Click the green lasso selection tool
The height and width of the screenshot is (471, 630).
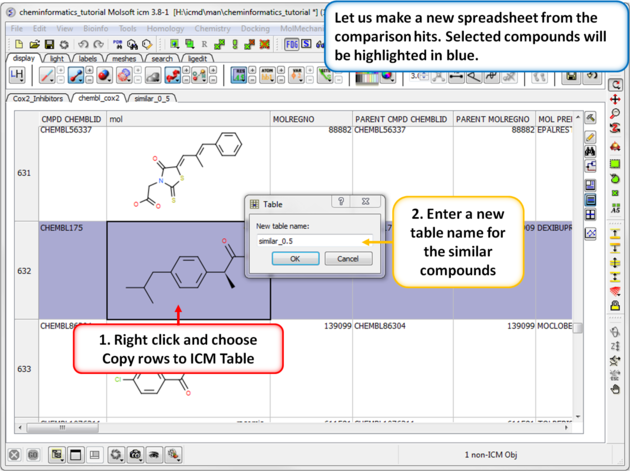pos(615,178)
